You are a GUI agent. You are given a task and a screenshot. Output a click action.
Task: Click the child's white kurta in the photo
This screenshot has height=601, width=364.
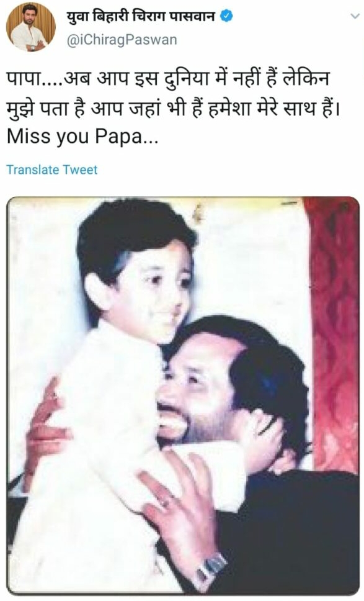point(104,460)
